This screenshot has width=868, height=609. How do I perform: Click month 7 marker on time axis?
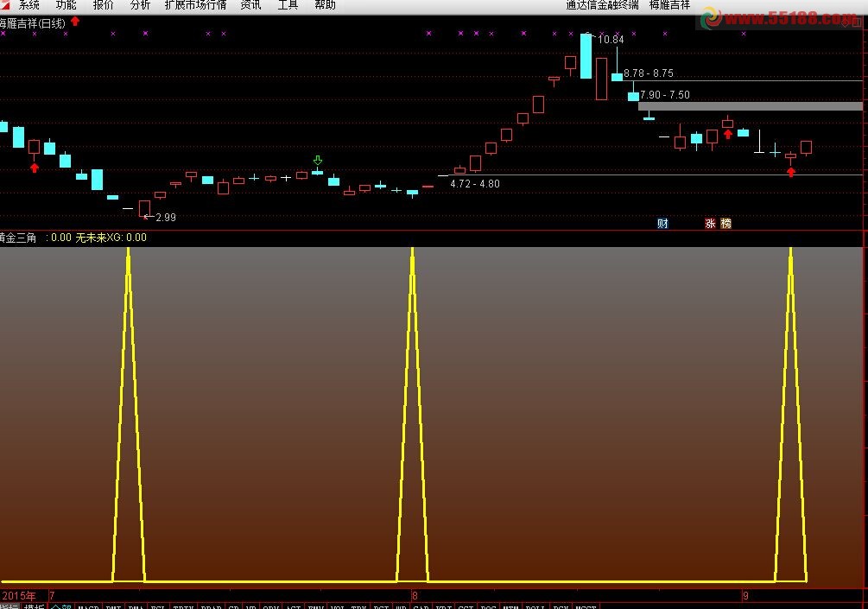pos(52,596)
